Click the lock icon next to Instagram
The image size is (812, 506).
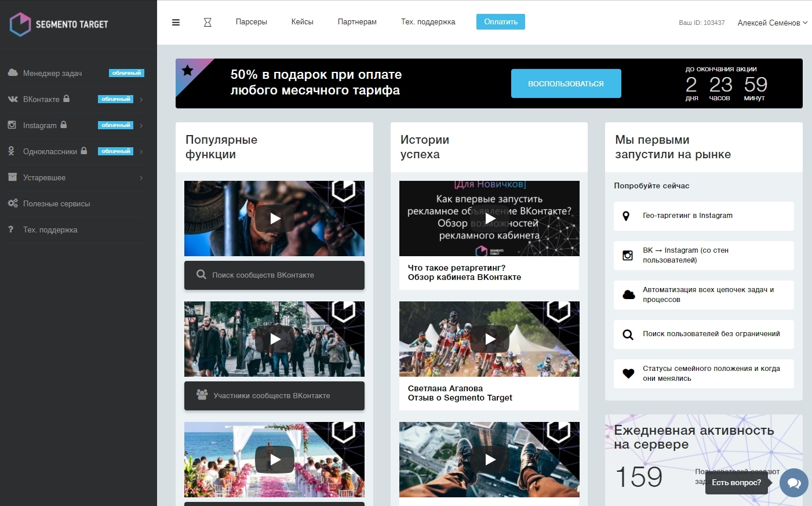click(64, 125)
